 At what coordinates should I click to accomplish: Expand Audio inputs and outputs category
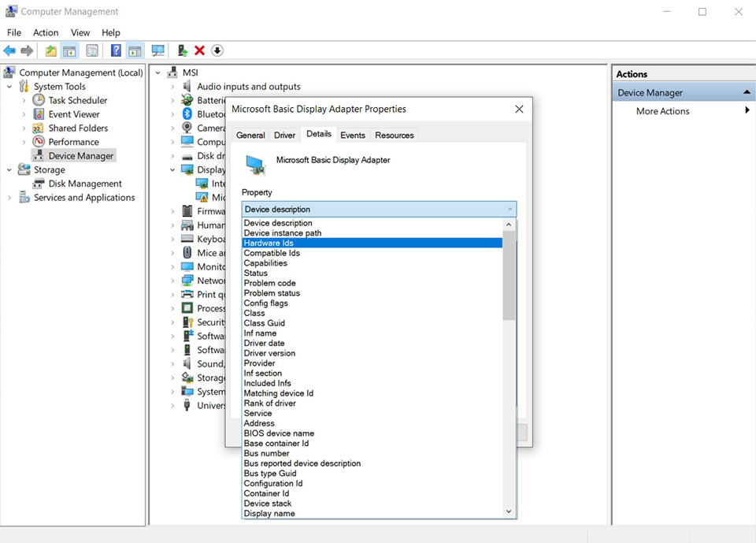[172, 87]
